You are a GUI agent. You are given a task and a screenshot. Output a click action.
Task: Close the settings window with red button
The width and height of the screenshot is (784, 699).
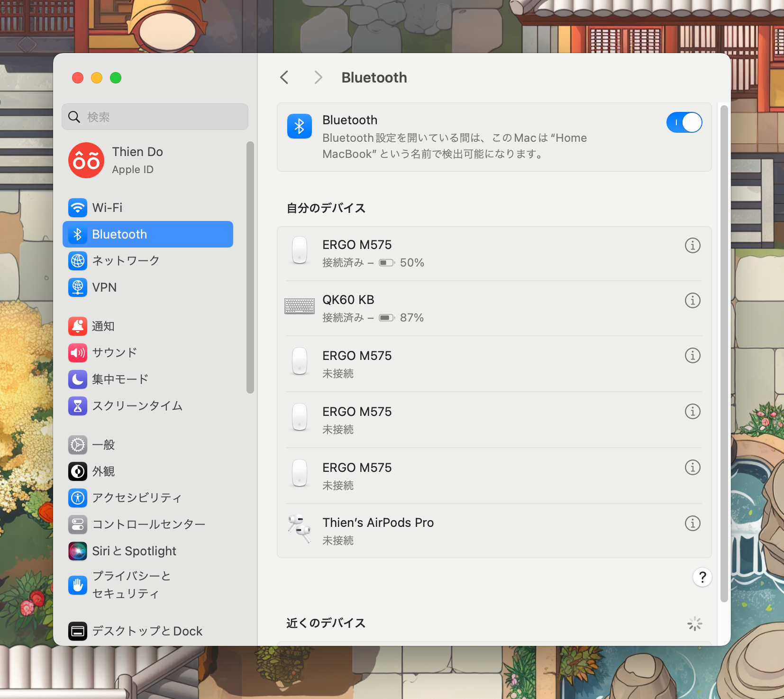[78, 78]
